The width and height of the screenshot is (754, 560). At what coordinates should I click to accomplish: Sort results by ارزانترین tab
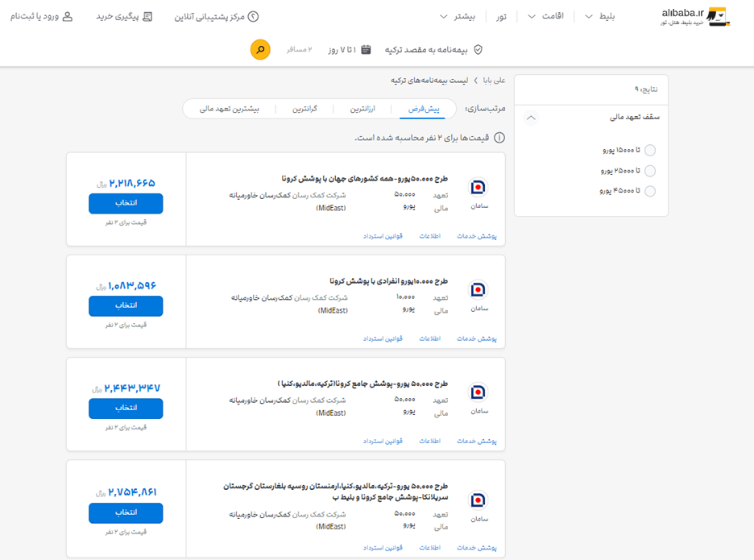click(x=362, y=109)
